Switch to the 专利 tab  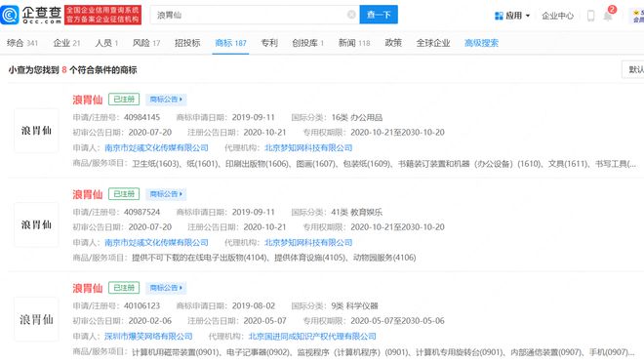point(269,43)
